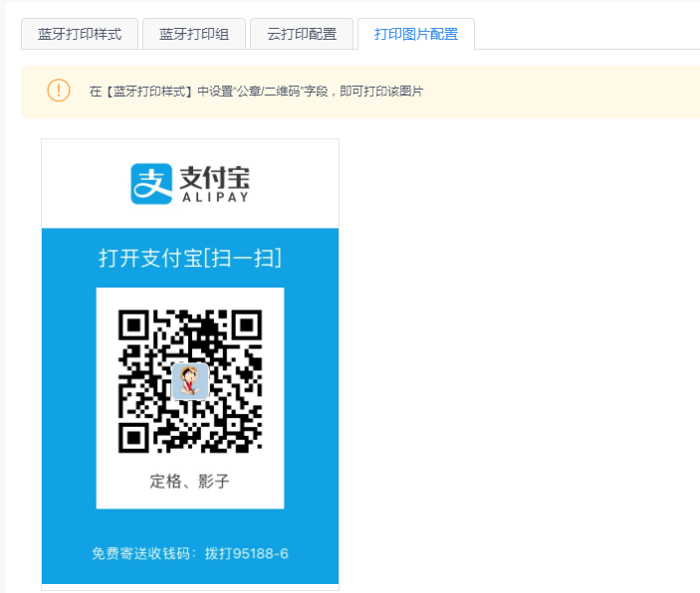
Task: Click the 支付宝 ALIPAY wordmark text
Action: 215,184
